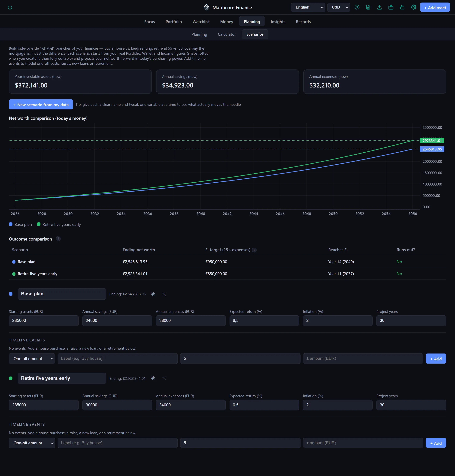
Task: Click Base plan Starting assets field 285000
Action: click(44, 320)
